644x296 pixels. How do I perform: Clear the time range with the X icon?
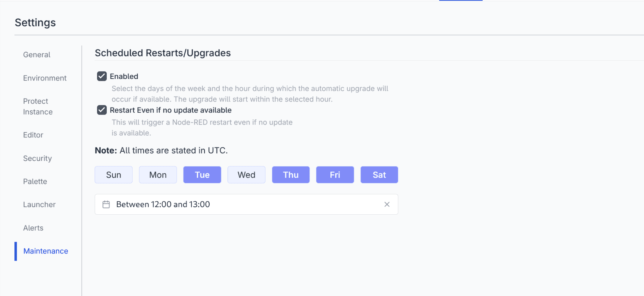(387, 204)
